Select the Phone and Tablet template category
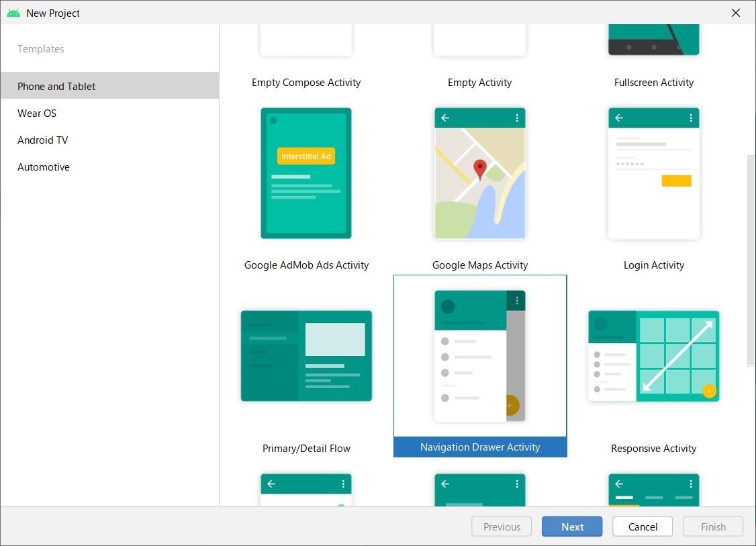The image size is (756, 546). click(x=109, y=86)
